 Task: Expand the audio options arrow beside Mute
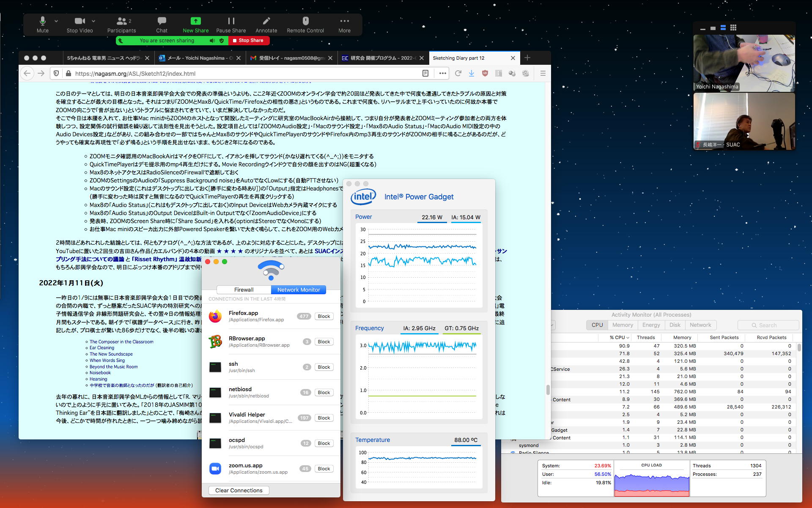(x=56, y=21)
